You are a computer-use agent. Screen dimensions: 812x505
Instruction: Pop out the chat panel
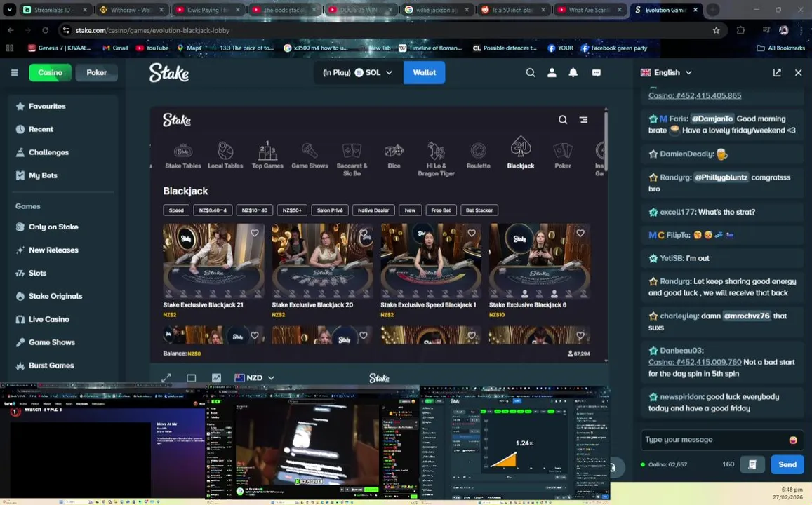(777, 73)
